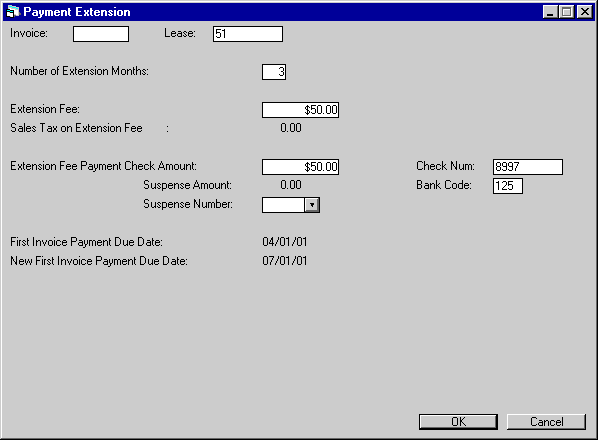Click the Check Num field showing 8997
The image size is (598, 440).
(x=527, y=167)
